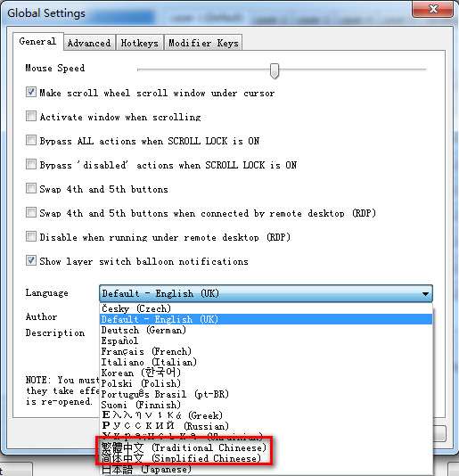The width and height of the screenshot is (459, 476).
Task: Select Español language option
Action: [266, 341]
